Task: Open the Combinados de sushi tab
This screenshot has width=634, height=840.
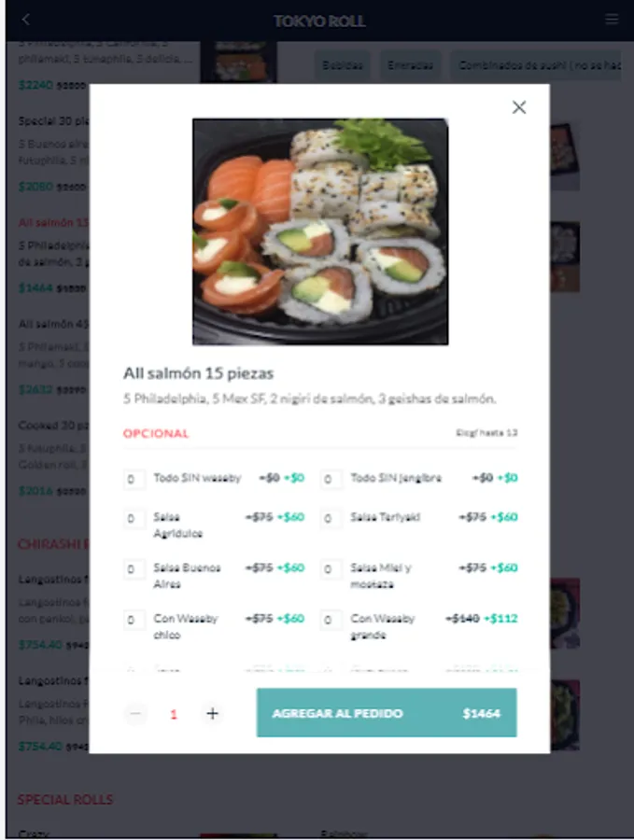Action: click(536, 65)
